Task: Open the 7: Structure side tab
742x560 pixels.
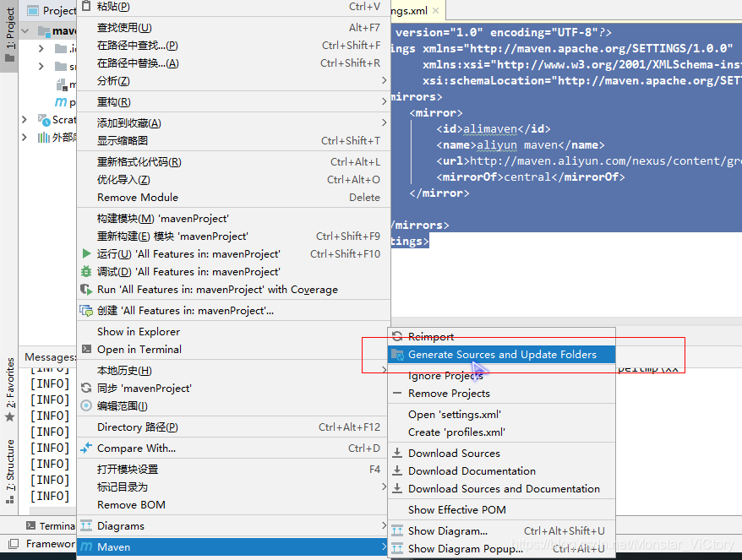Action: coord(9,471)
